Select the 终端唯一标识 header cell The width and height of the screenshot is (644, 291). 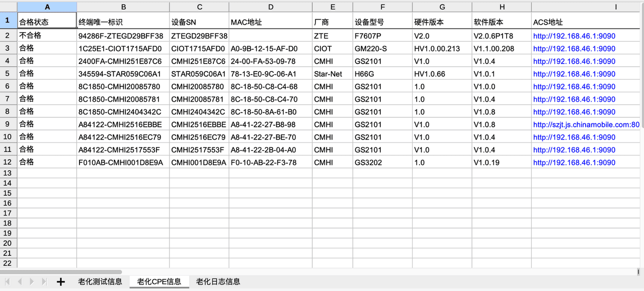[101, 22]
